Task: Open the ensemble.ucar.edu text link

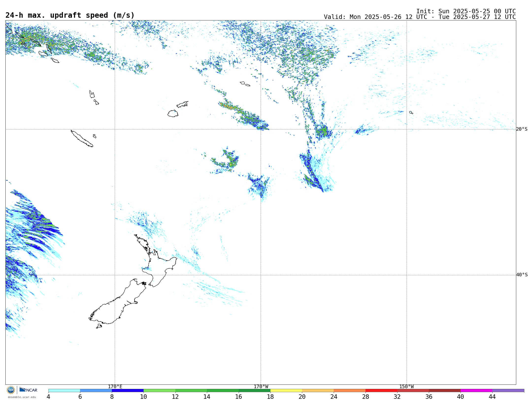Action: point(22,397)
